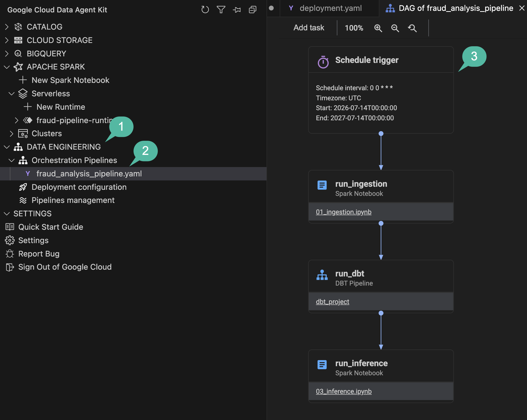Open the 01_ingestion.ipynb link

[x=344, y=212]
